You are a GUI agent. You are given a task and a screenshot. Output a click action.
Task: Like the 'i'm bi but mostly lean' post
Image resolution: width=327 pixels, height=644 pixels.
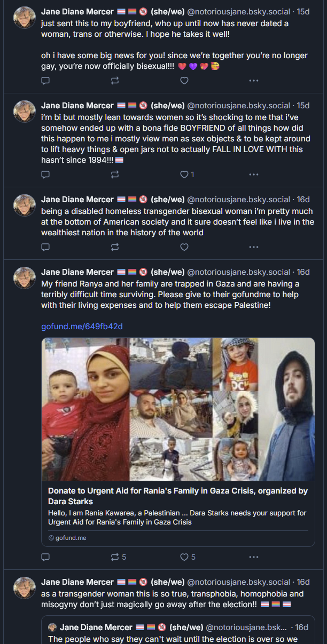coord(184,174)
